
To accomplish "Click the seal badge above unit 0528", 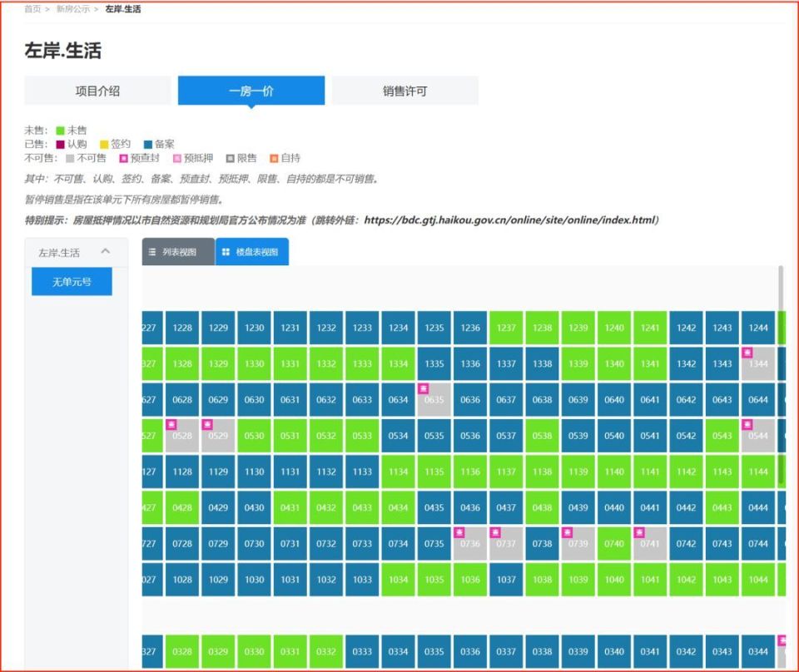I will (x=170, y=424).
